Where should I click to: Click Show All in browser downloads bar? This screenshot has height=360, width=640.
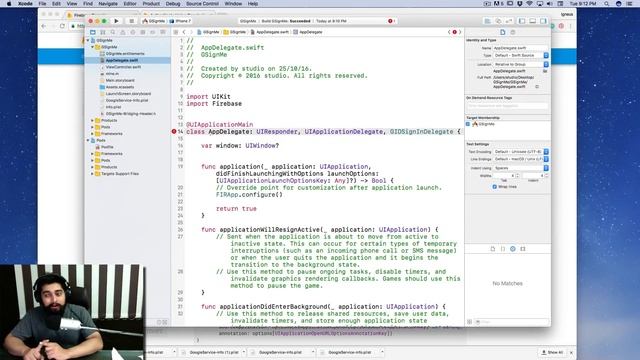[552, 352]
